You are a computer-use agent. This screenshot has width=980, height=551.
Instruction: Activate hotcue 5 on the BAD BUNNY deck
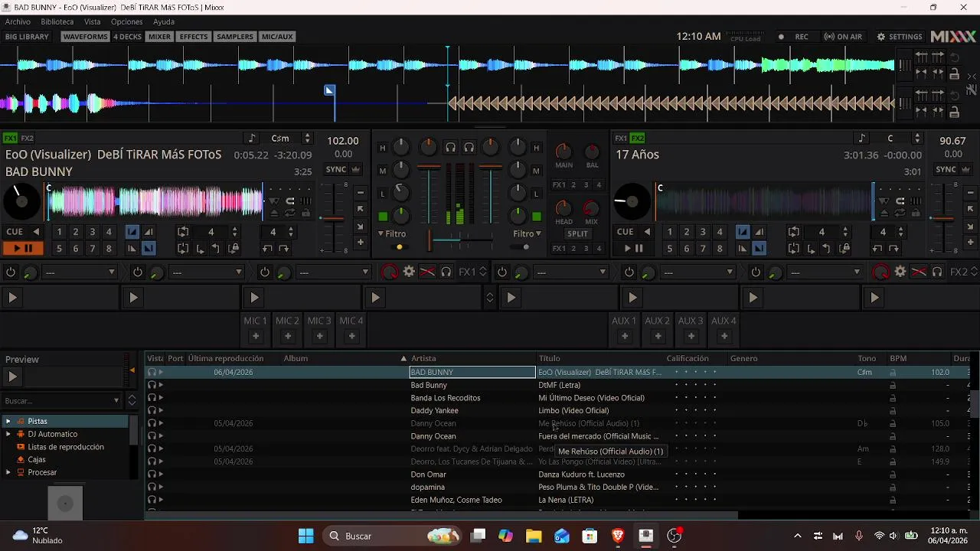[x=59, y=248]
